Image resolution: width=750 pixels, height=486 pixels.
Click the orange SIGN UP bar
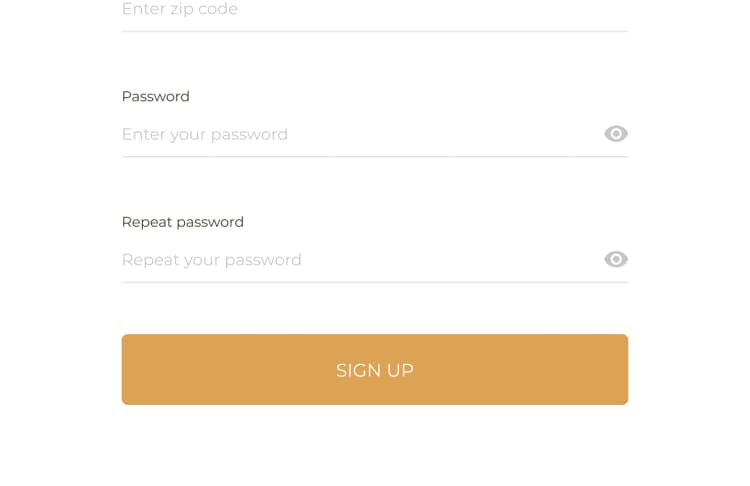pos(374,370)
